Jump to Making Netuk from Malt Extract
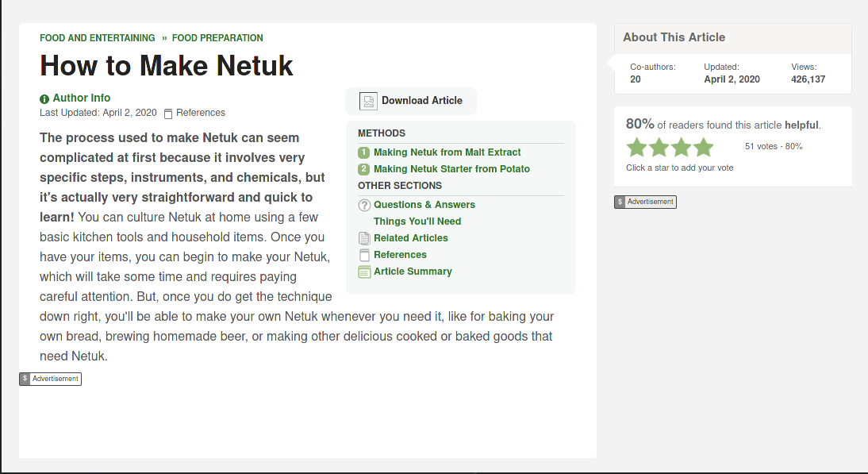This screenshot has width=868, height=474. click(x=447, y=152)
